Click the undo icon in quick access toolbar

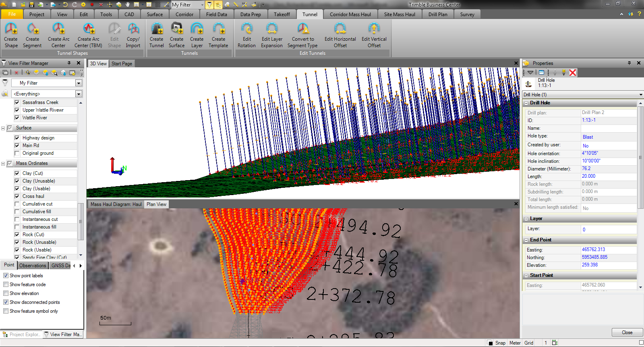coord(65,4)
